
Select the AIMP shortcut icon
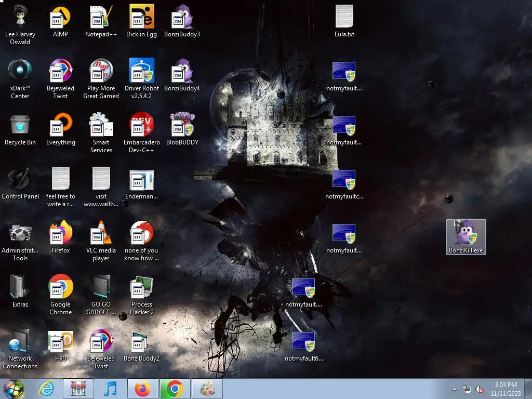point(60,21)
